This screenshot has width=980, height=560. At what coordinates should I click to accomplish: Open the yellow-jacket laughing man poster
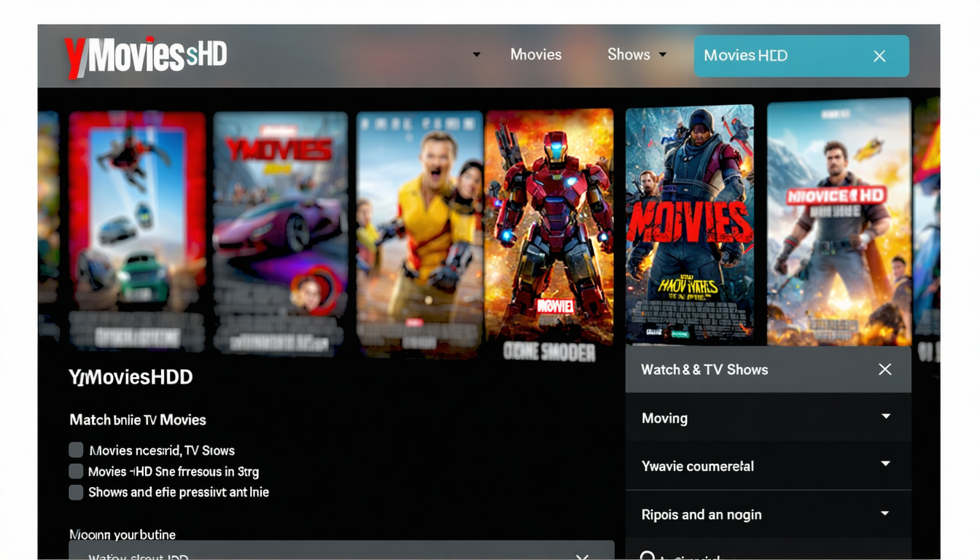419,226
